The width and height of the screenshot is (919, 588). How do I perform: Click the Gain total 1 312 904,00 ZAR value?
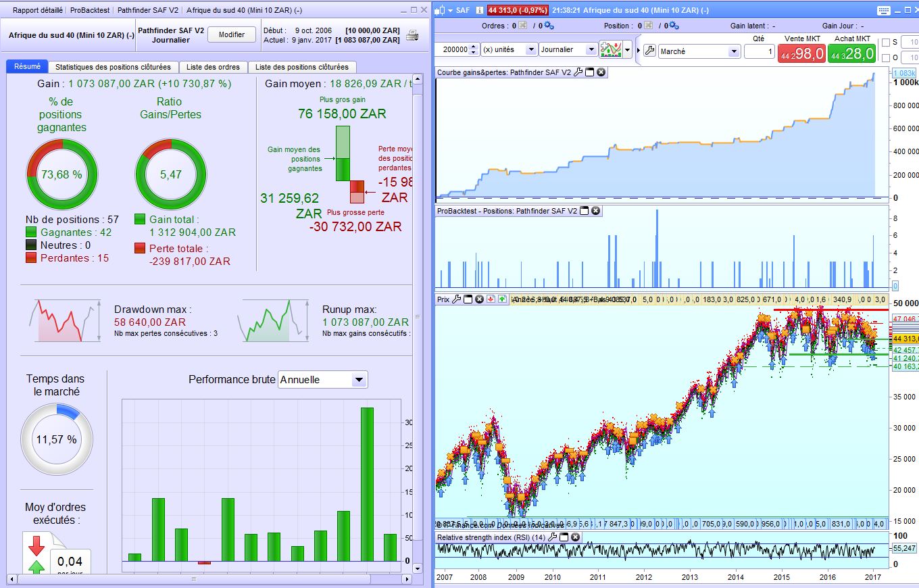(x=193, y=232)
